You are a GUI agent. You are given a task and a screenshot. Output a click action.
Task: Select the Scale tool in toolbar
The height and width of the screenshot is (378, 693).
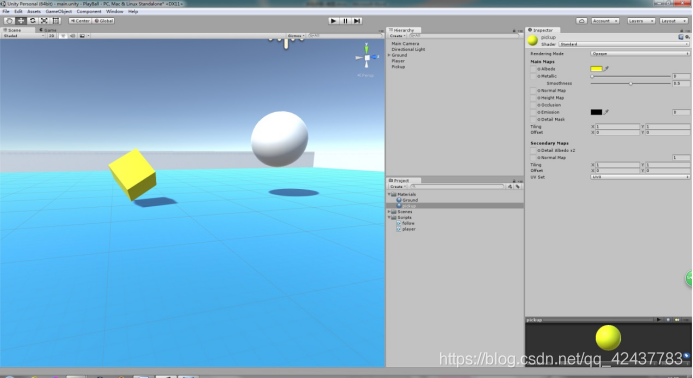click(44, 21)
